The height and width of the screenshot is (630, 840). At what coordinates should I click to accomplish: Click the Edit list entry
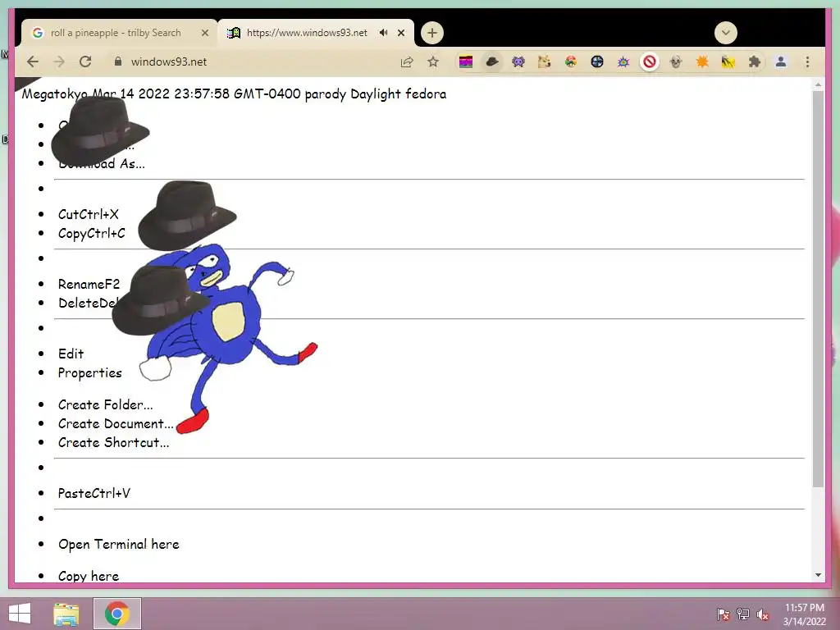pyautogui.click(x=71, y=354)
